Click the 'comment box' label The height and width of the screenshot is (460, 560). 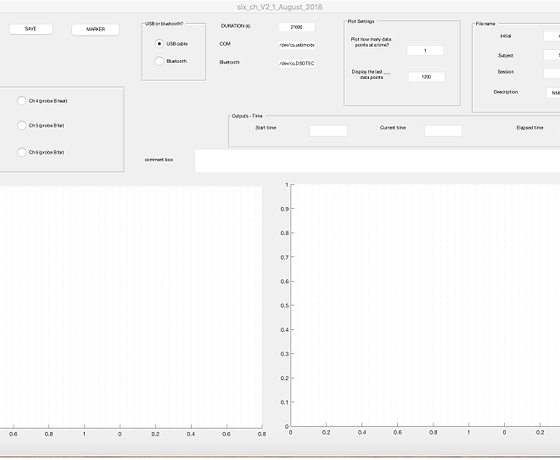pyautogui.click(x=159, y=160)
